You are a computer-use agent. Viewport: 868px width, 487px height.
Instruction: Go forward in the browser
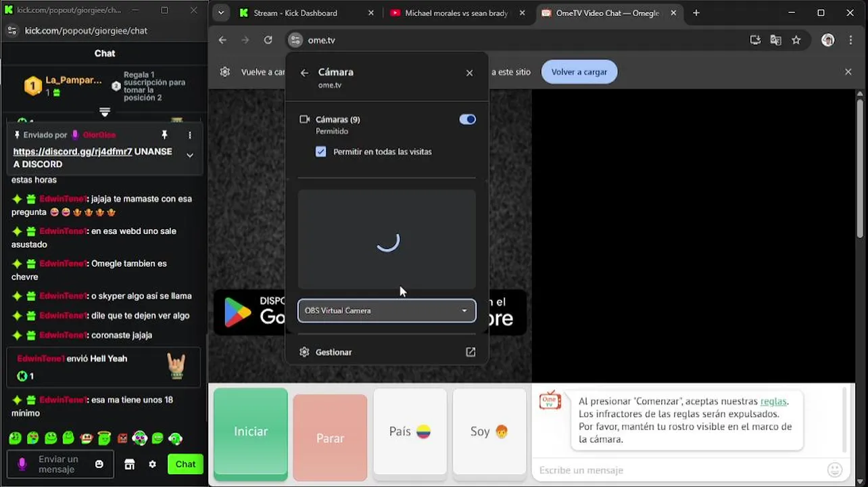245,40
